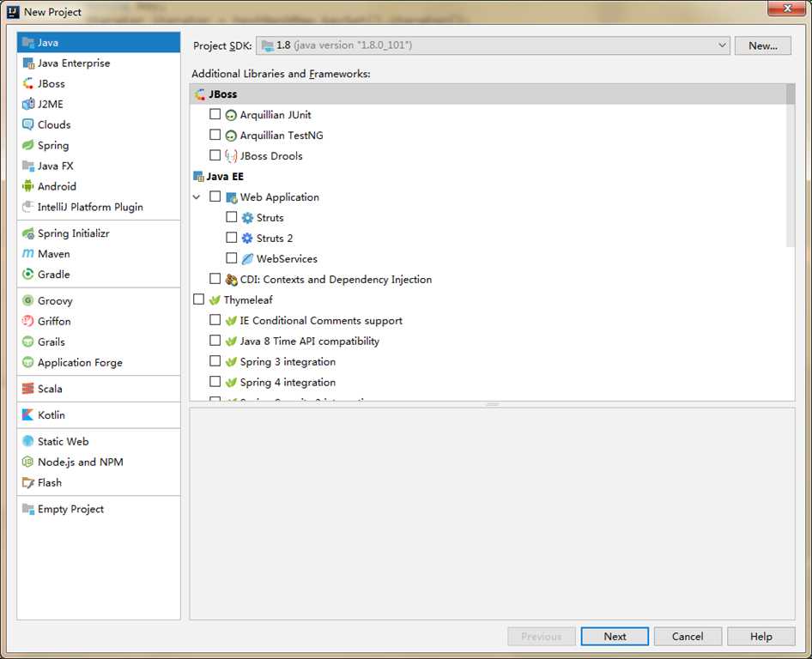This screenshot has width=812, height=659.
Task: Click the WebServices feather icon
Action: [247, 259]
